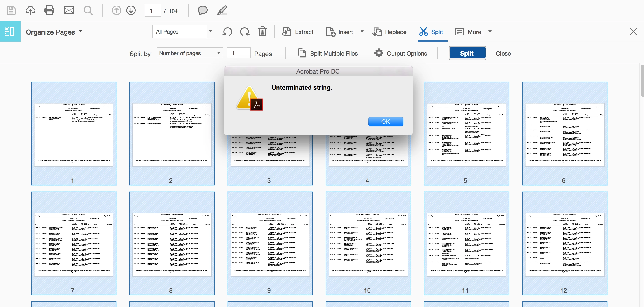Expand the Organize Pages menu arrow
This screenshot has height=307, width=644.
click(80, 31)
